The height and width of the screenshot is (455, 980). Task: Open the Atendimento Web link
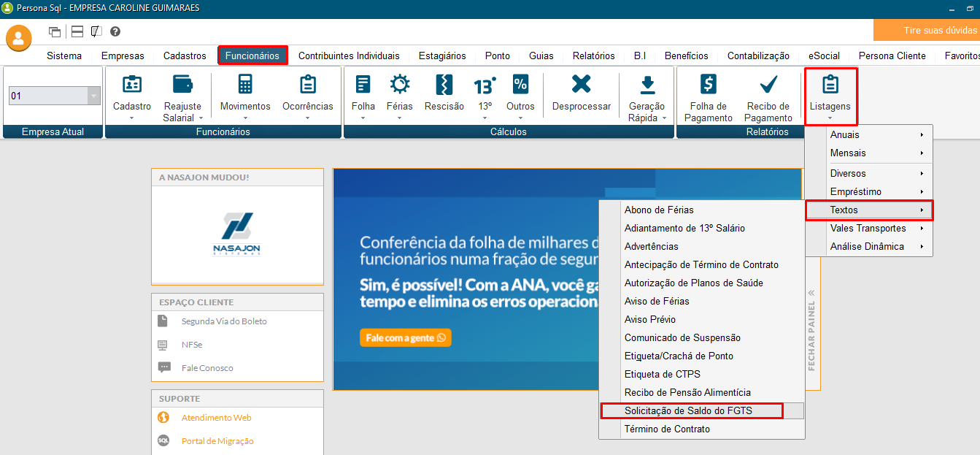tap(216, 418)
